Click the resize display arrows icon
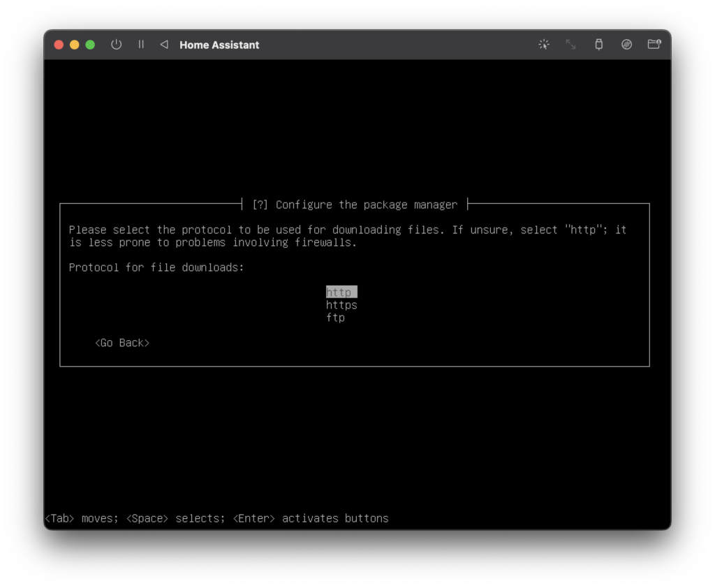715x588 pixels. point(570,44)
